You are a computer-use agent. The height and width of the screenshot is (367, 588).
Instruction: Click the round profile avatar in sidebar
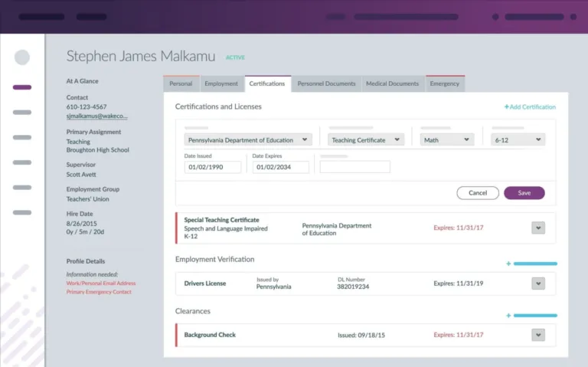[22, 57]
